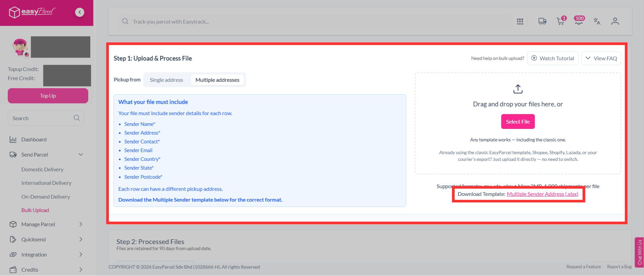Open the Bulk Upload page
This screenshot has height=276, width=644.
click(35, 210)
